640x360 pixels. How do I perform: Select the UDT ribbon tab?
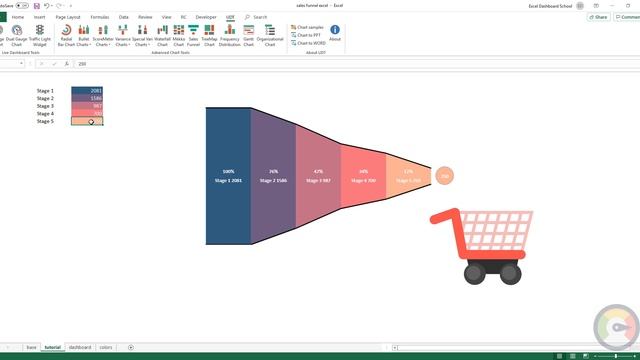click(230, 17)
